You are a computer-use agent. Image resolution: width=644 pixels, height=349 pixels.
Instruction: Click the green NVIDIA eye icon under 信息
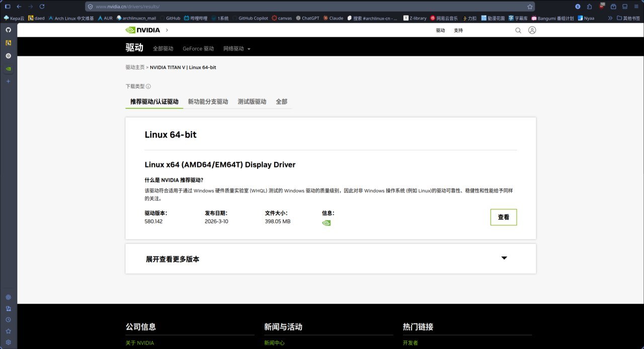click(326, 222)
